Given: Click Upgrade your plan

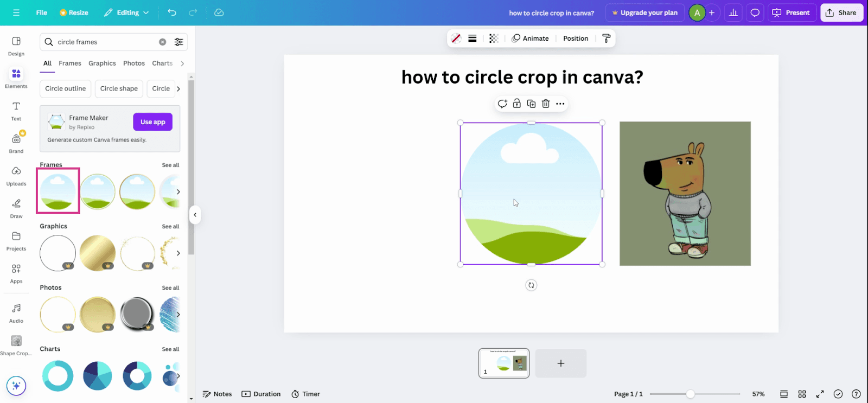Looking at the screenshot, I should tap(644, 12).
